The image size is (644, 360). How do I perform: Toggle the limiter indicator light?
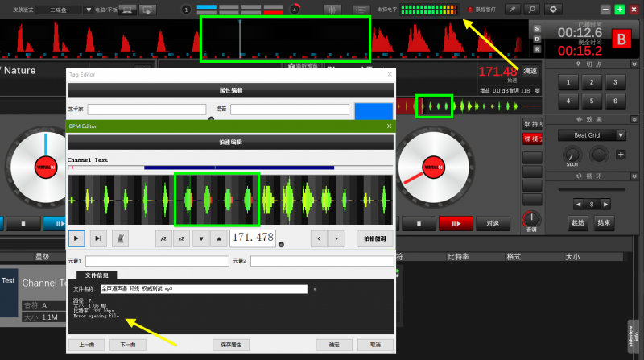pyautogui.click(x=470, y=10)
